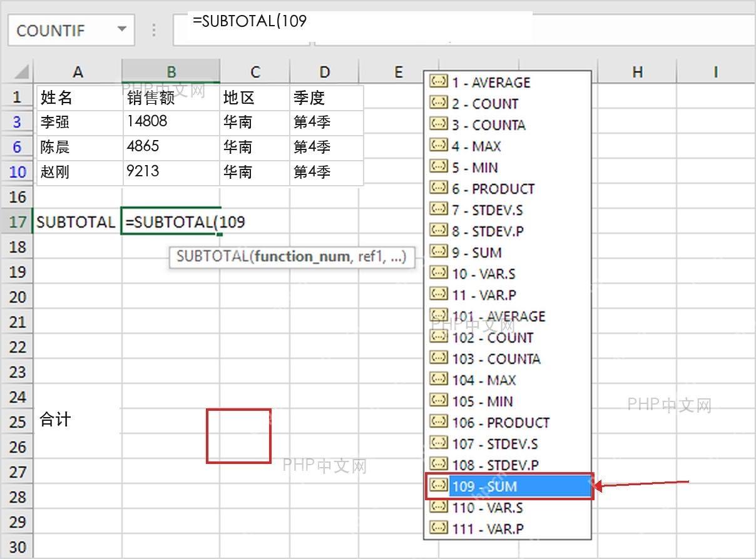Click cell B17 with the SUBTOTAL formula
756x559 pixels.
click(171, 222)
